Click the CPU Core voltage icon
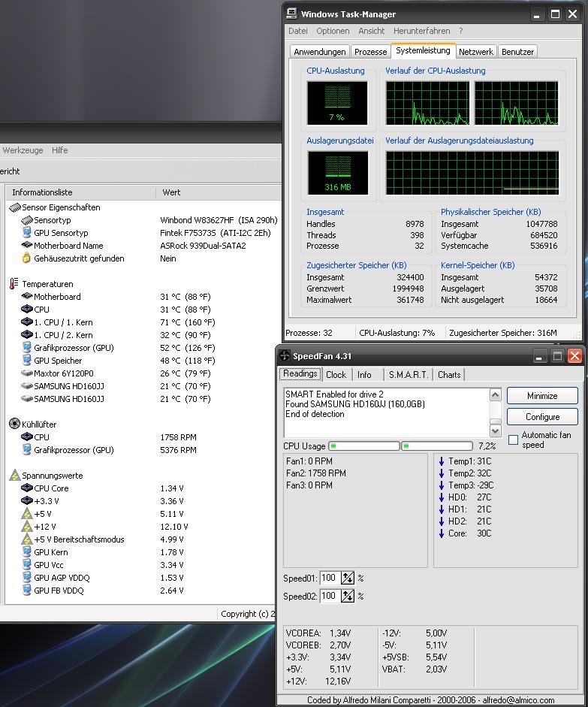Viewport: 588px width, 707px height. pyautogui.click(x=27, y=488)
